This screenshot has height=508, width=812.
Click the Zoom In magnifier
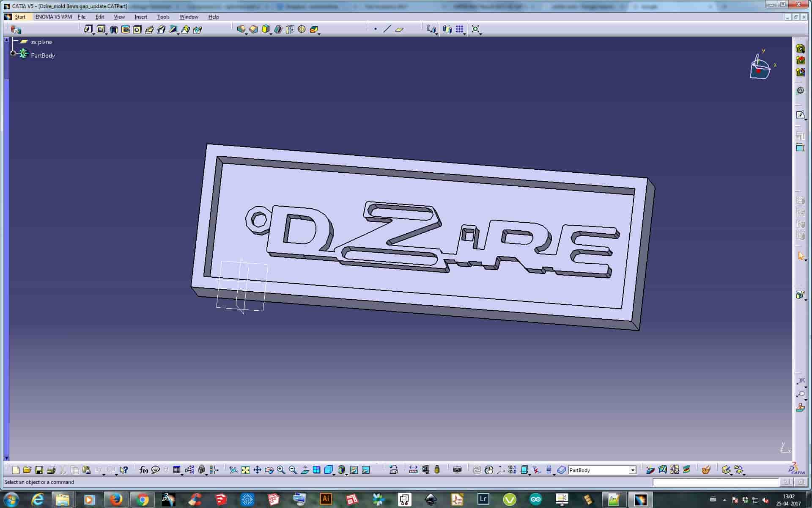281,470
